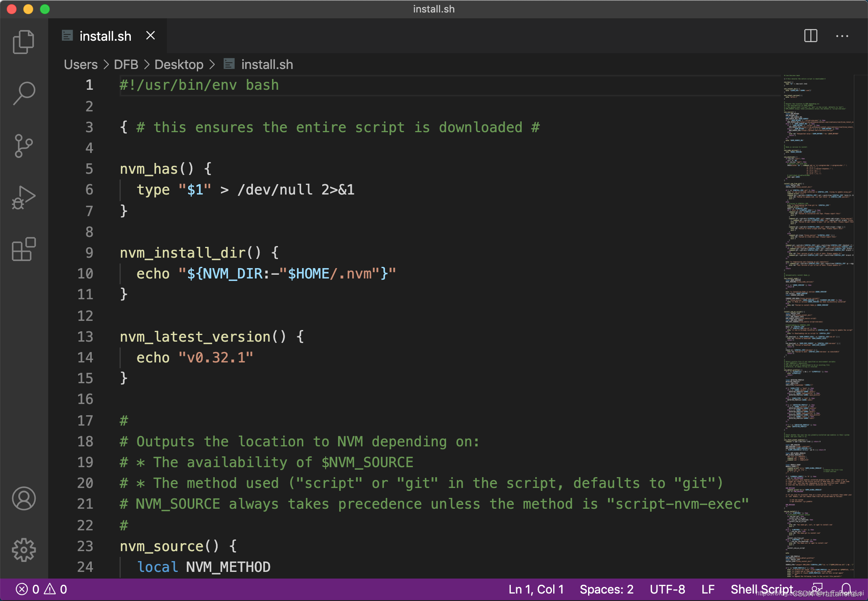Click 'script-nvm-exec' in line 21 comment
868x601 pixels.
677,504
